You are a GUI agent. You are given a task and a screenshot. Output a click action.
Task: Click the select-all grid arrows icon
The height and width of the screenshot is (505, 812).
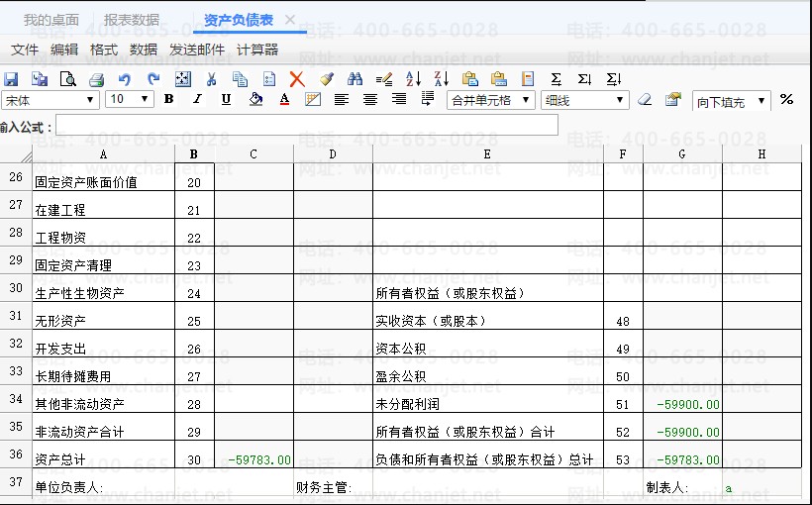(183, 79)
